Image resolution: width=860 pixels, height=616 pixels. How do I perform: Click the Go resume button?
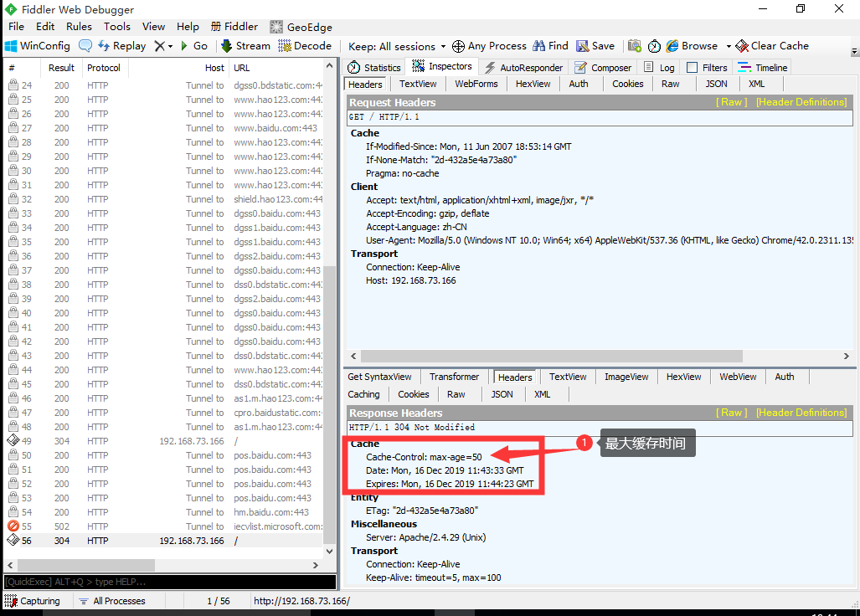pos(194,46)
